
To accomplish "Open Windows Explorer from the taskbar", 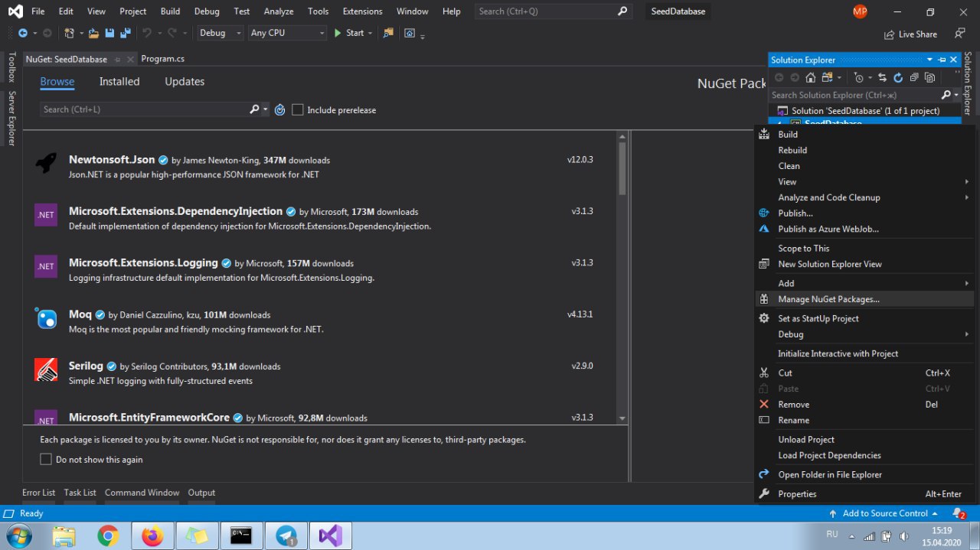I will coord(64,536).
